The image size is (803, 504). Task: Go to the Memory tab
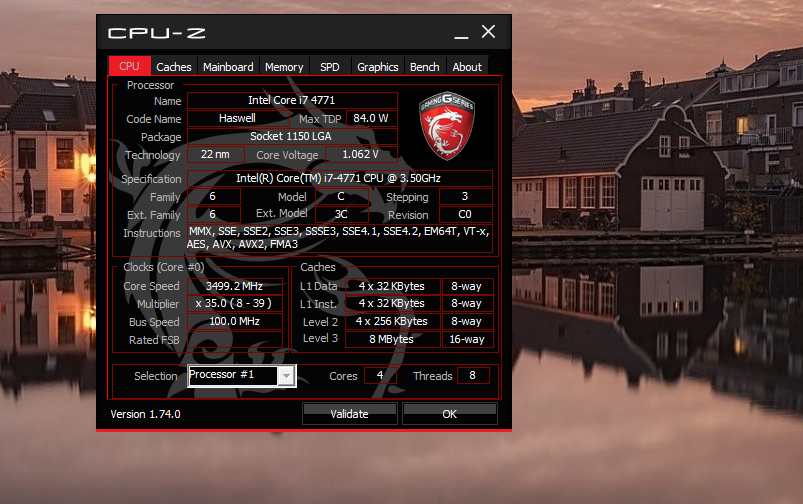click(284, 67)
